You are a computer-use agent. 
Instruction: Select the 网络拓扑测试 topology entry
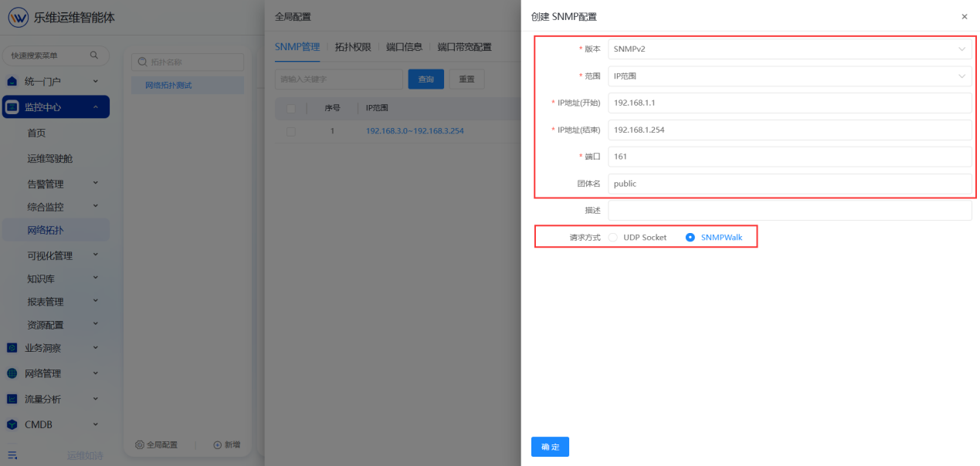pos(188,86)
